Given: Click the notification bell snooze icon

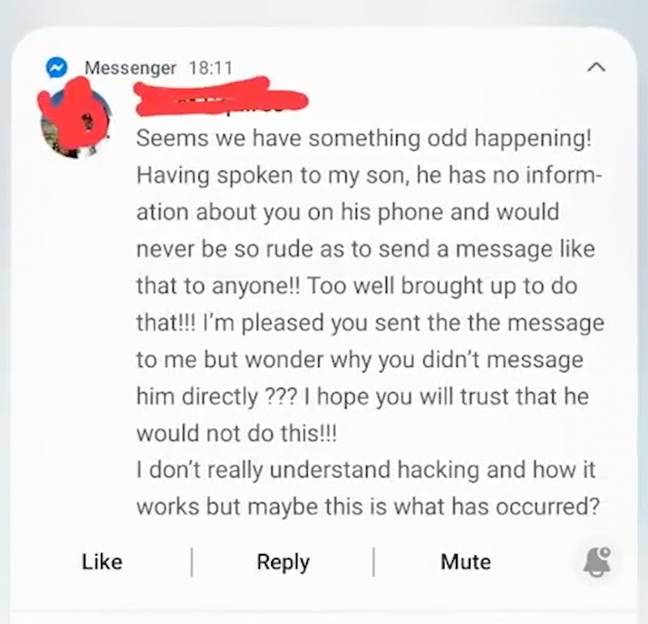Looking at the screenshot, I should [x=597, y=561].
